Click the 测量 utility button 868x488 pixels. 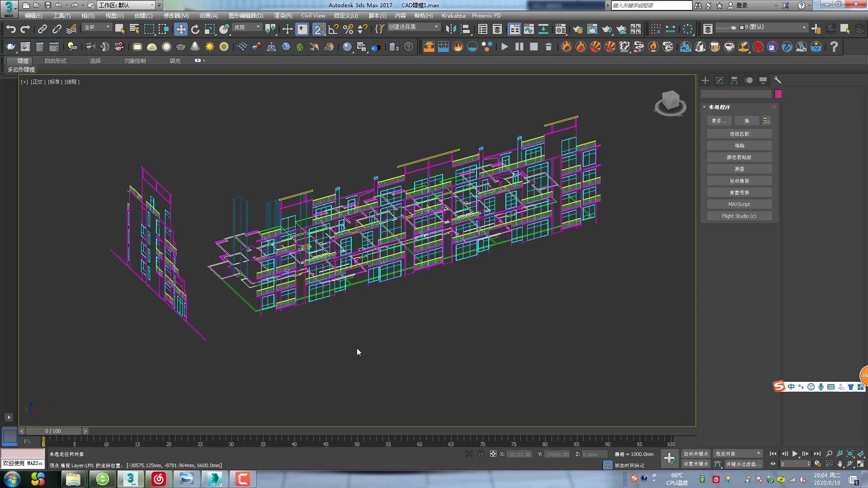[x=740, y=169]
